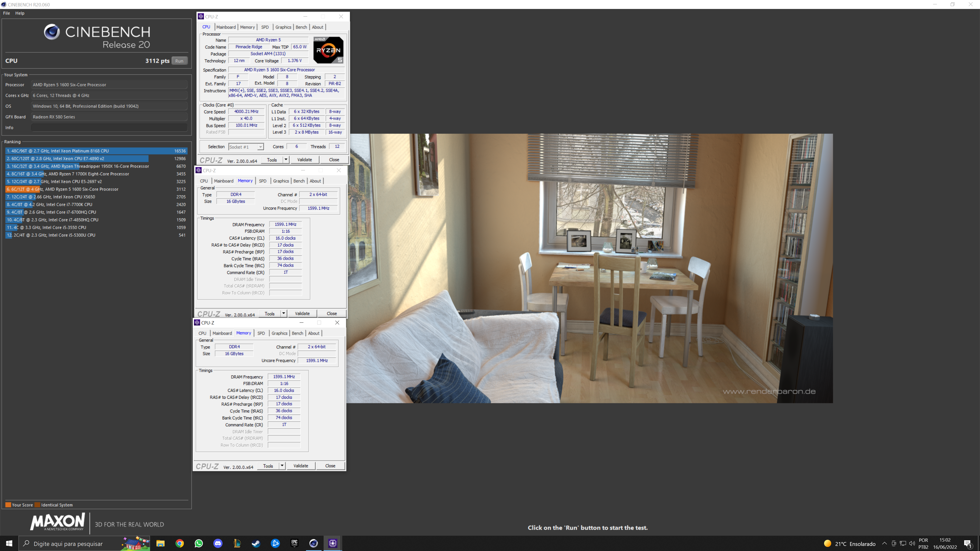
Task: Select ranking row 'Intel Xeon Platinum 8168 CPU'
Action: click(96, 151)
